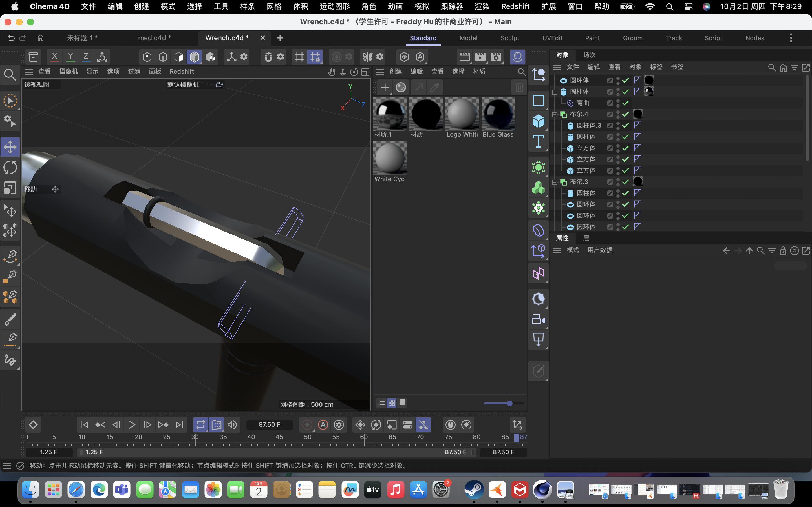Image resolution: width=812 pixels, height=507 pixels.
Task: Select the Move tool in the left toolbar
Action: coord(10,146)
